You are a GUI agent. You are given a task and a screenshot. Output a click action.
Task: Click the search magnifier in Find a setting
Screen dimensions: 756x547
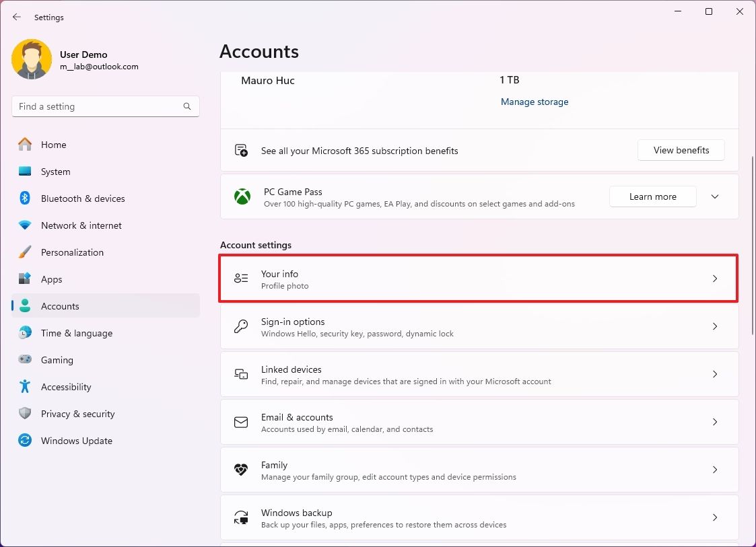tap(186, 106)
